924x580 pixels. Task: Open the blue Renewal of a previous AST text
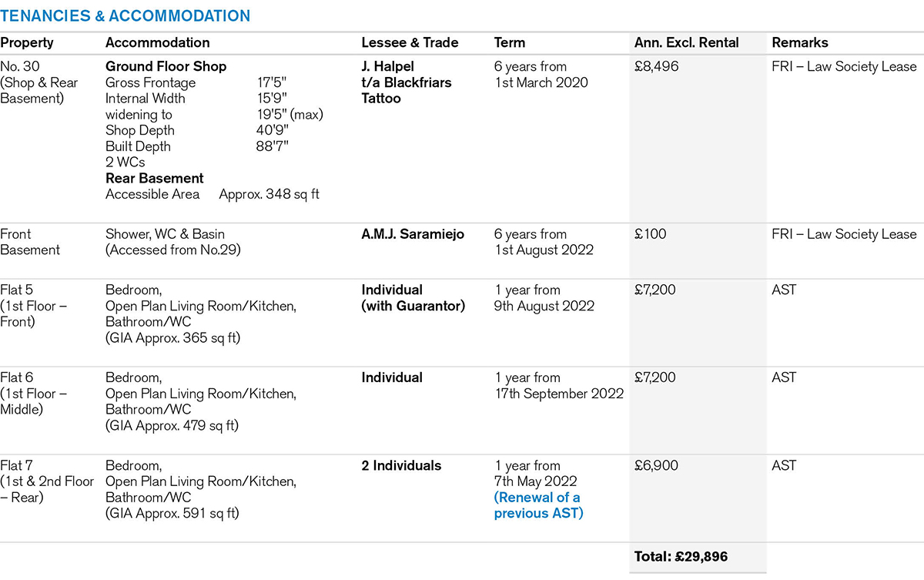point(538,505)
